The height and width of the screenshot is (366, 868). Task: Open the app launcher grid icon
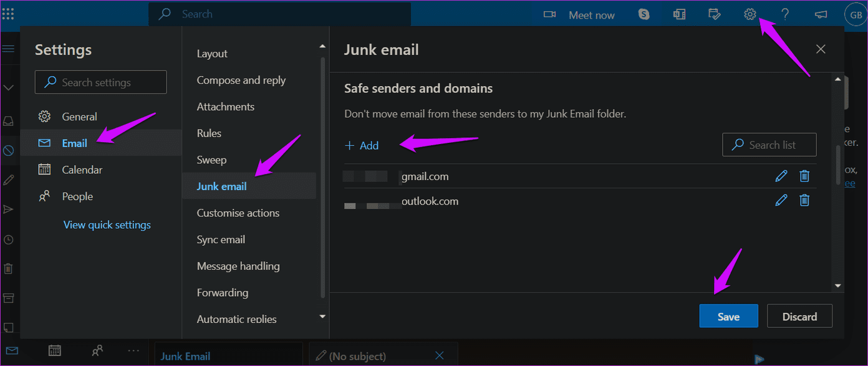8,14
